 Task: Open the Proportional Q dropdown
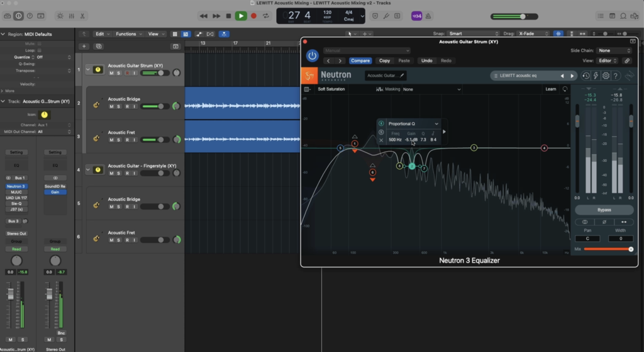[x=414, y=124]
